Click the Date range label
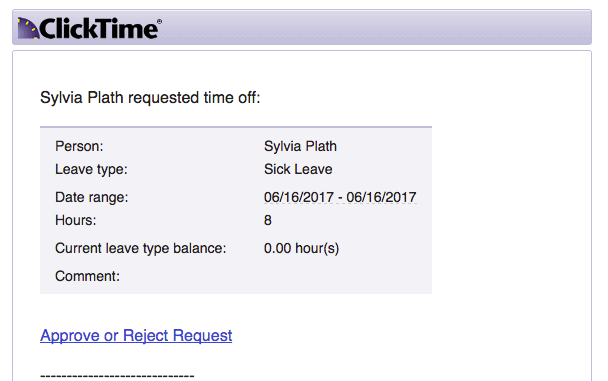This screenshot has height=381, width=608. point(92,198)
